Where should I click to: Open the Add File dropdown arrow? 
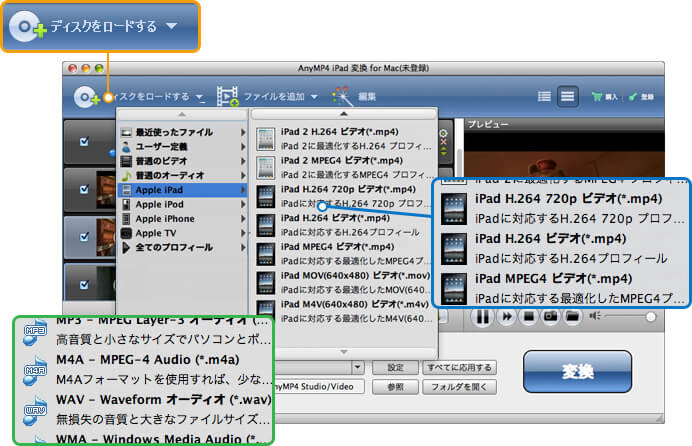[314, 96]
